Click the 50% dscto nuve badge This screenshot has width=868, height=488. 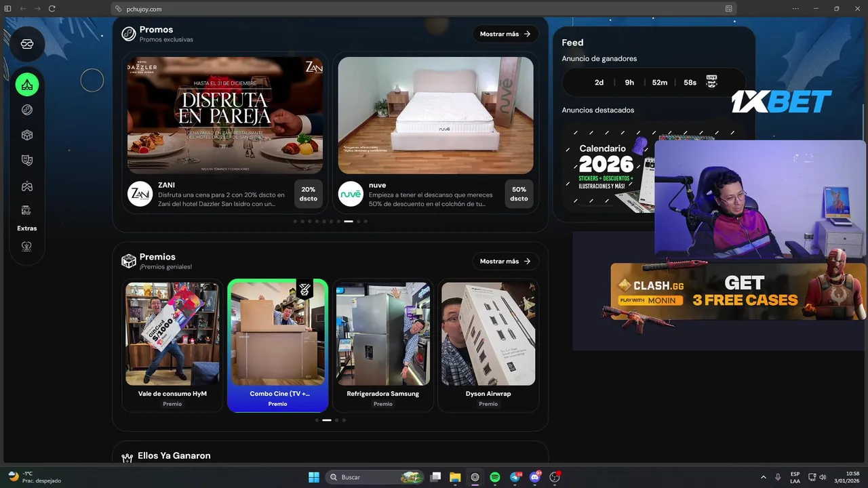[x=519, y=194]
